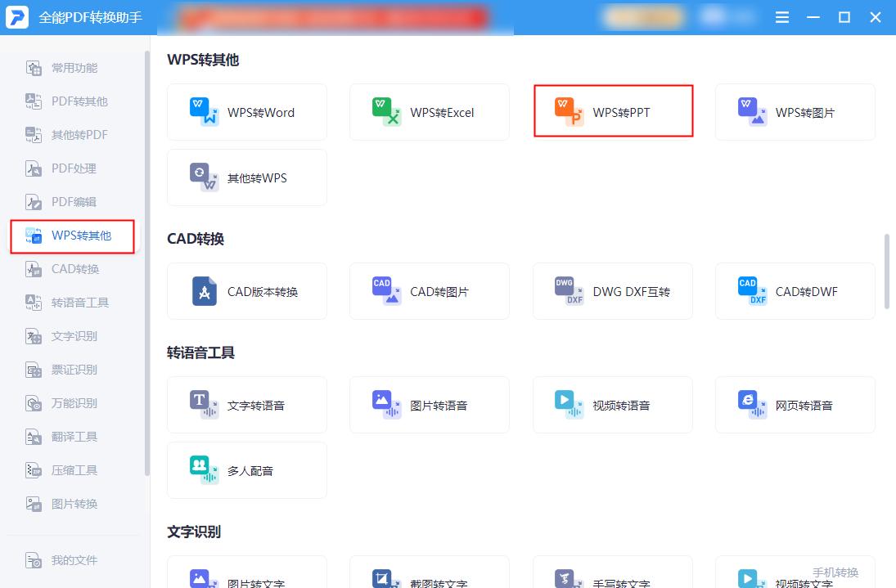Open the hamburger menu in title bar
The image size is (896, 588).
[781, 16]
